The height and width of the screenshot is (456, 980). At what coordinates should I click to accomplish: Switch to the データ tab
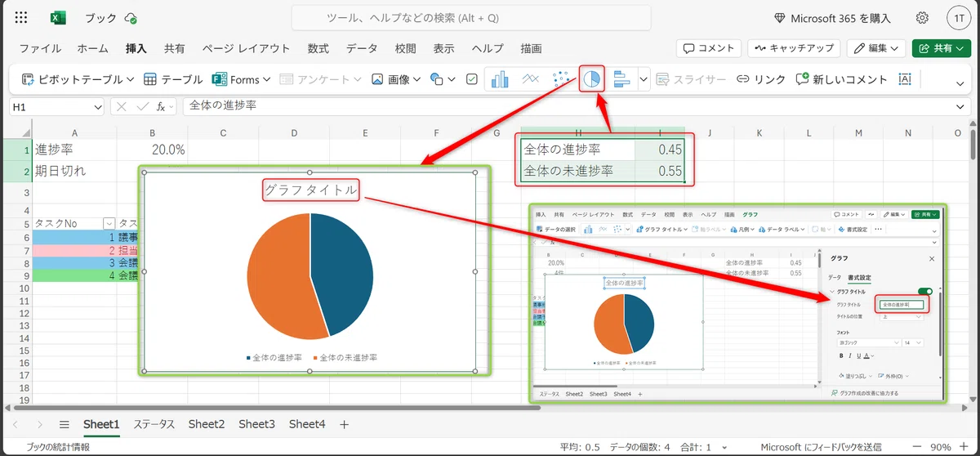pos(362,48)
